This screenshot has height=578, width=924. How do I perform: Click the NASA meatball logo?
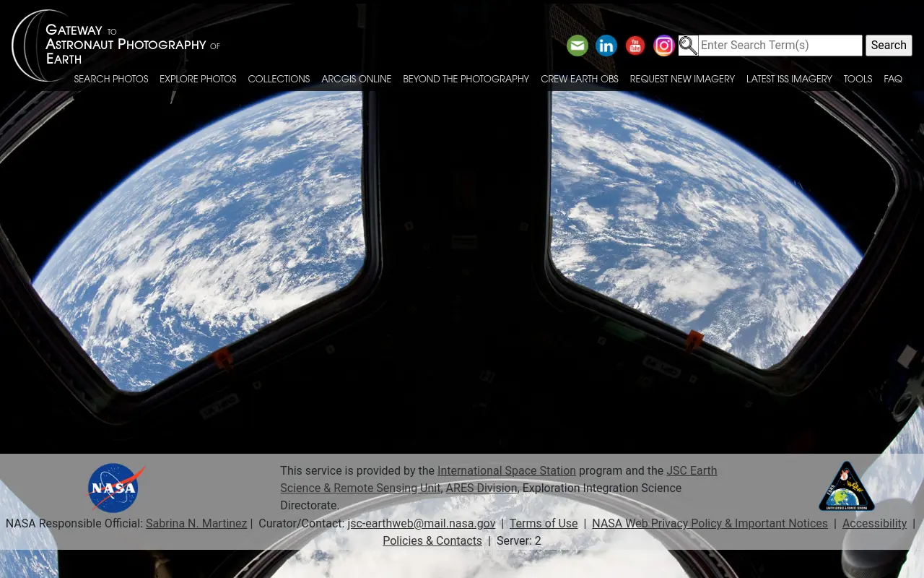pyautogui.click(x=116, y=488)
